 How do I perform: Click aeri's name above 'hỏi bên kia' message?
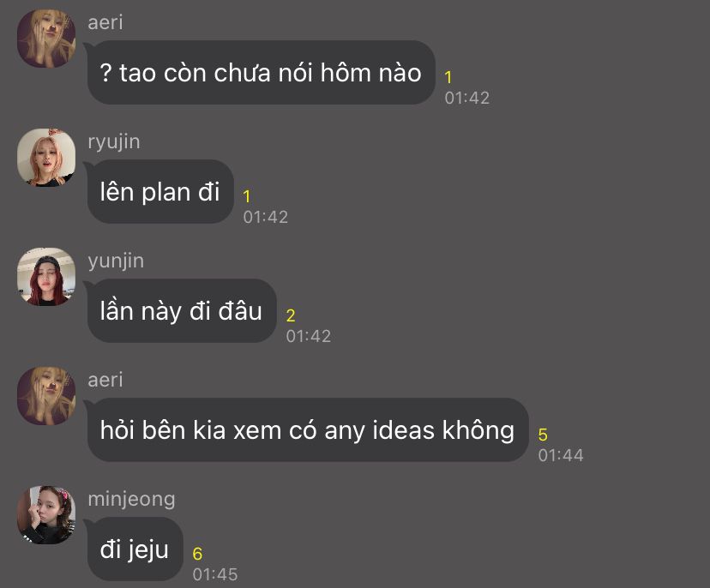[105, 380]
